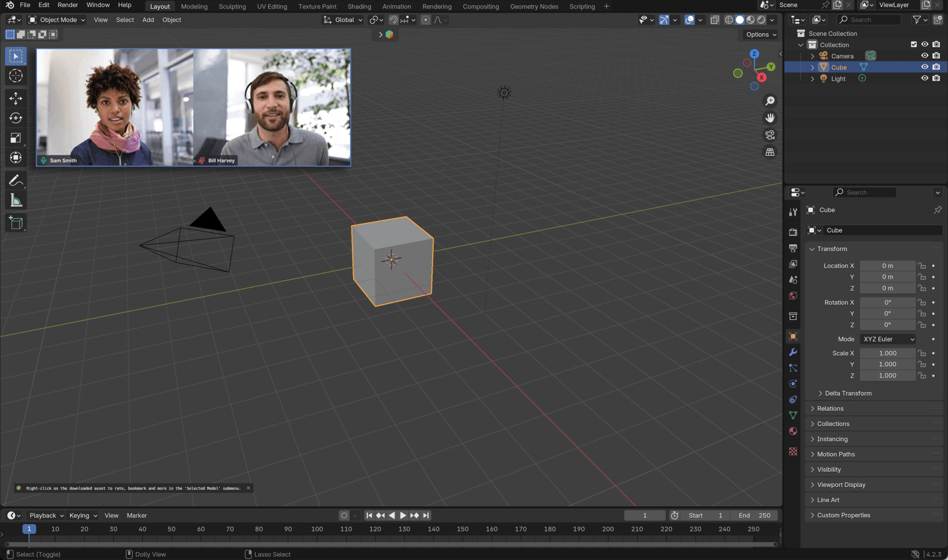Screen dimensions: 948x560
Task: Open the File menu
Action: point(25,5)
